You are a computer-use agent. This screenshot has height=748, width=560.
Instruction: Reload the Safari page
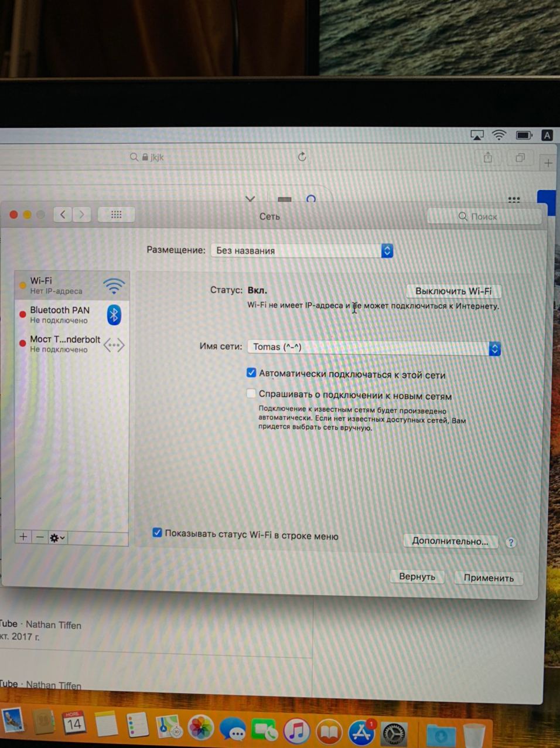[302, 157]
